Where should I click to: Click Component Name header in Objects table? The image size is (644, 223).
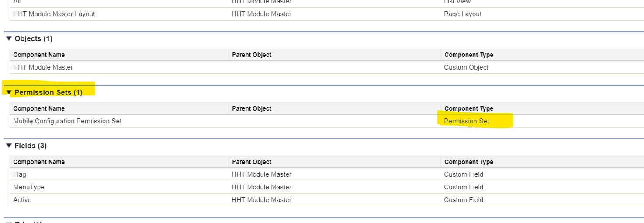pos(39,55)
